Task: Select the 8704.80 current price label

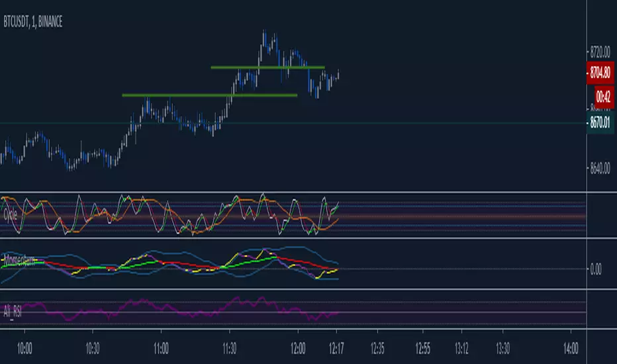Action: [600, 73]
